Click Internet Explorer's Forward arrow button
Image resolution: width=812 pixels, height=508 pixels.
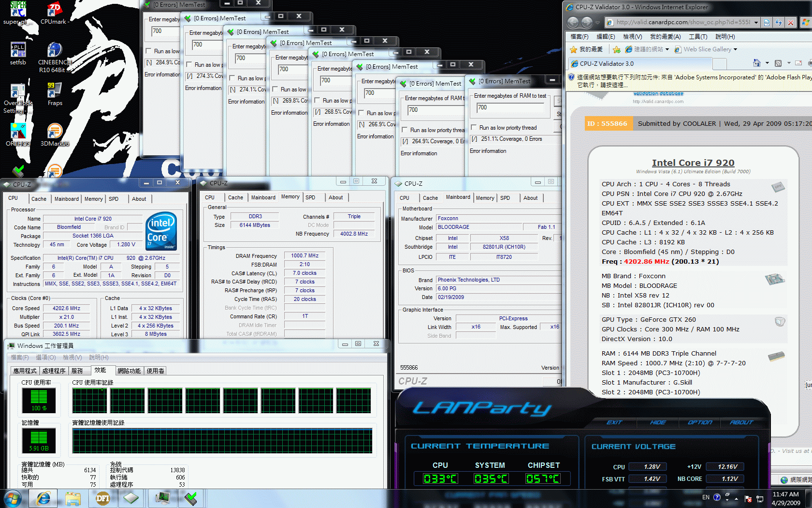coord(587,22)
